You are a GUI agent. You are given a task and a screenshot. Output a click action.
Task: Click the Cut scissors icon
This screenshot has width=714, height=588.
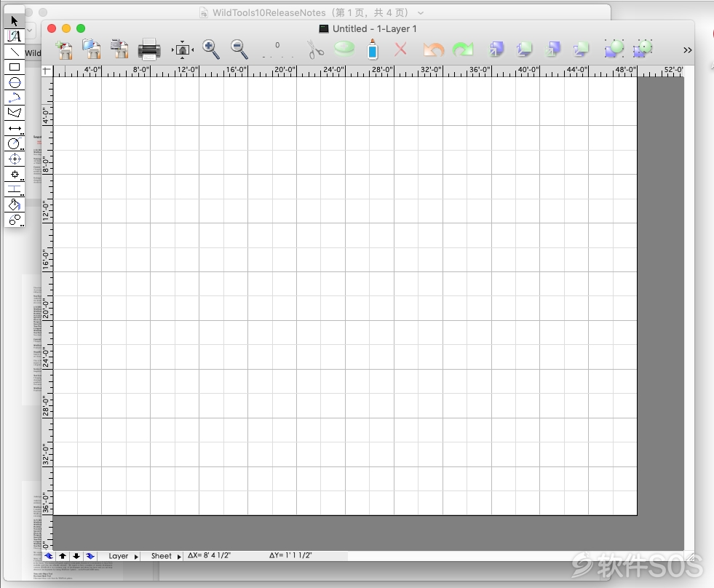pos(315,49)
